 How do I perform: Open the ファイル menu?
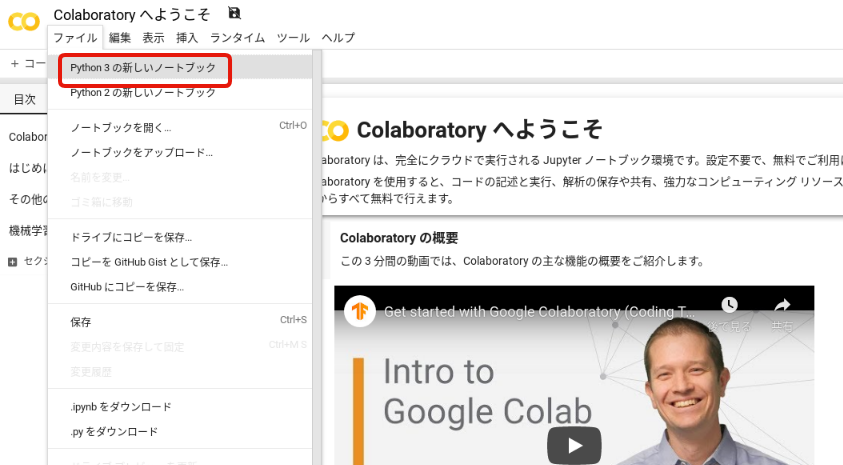[75, 38]
